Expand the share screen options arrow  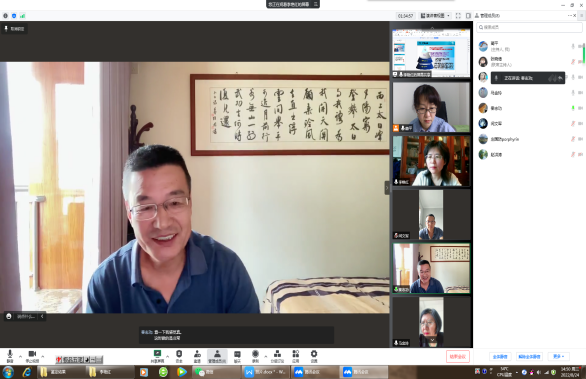click(x=167, y=356)
